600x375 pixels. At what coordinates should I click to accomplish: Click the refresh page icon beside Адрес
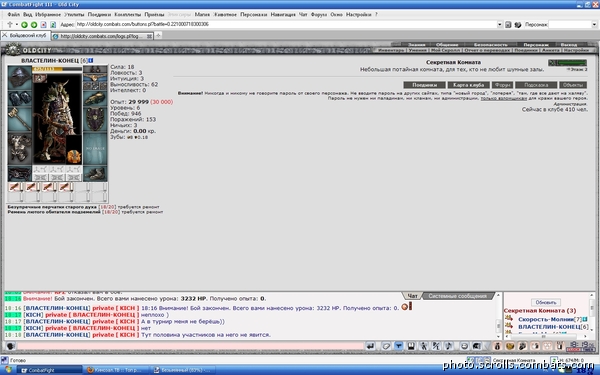(x=53, y=24)
